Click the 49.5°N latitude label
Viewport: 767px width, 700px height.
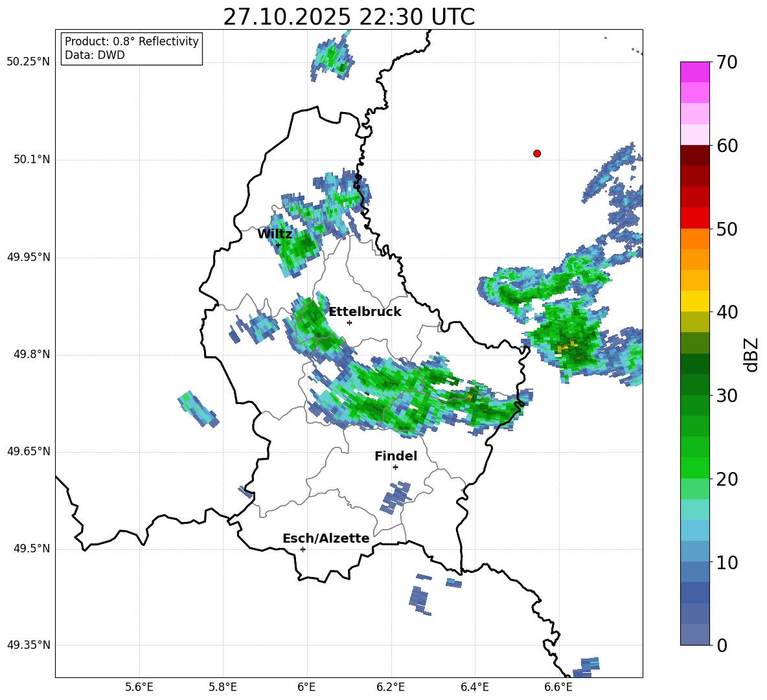tap(32, 548)
